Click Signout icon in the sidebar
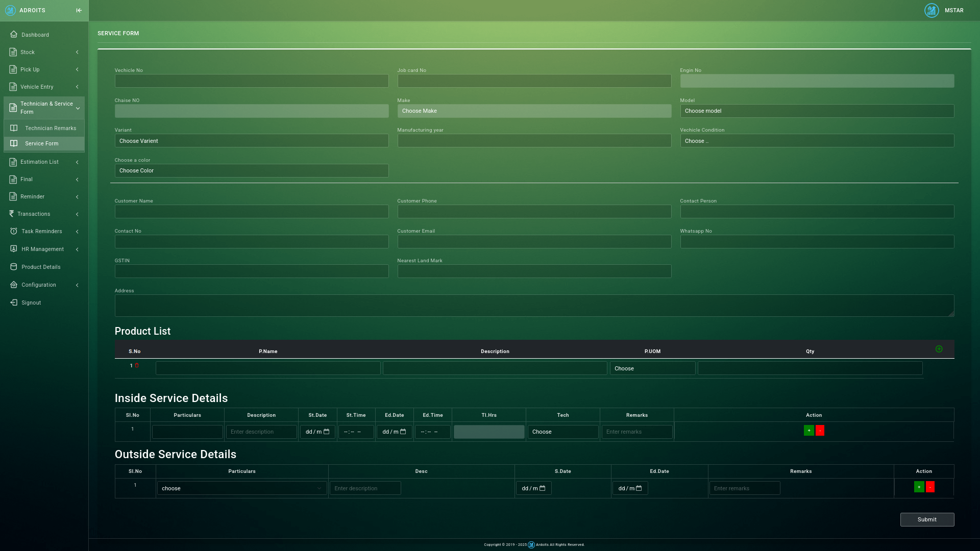980x551 pixels. pyautogui.click(x=14, y=303)
